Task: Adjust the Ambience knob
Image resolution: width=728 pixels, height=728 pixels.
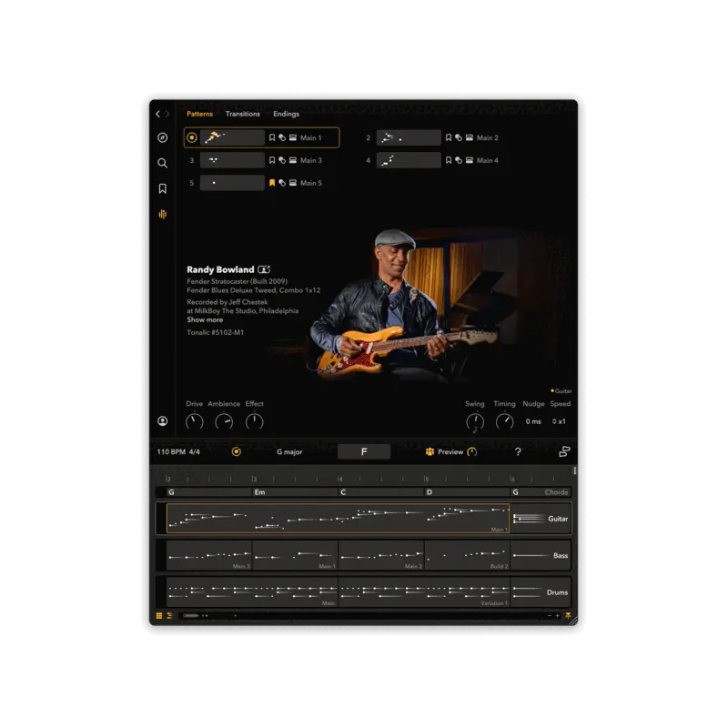Action: coord(224,421)
